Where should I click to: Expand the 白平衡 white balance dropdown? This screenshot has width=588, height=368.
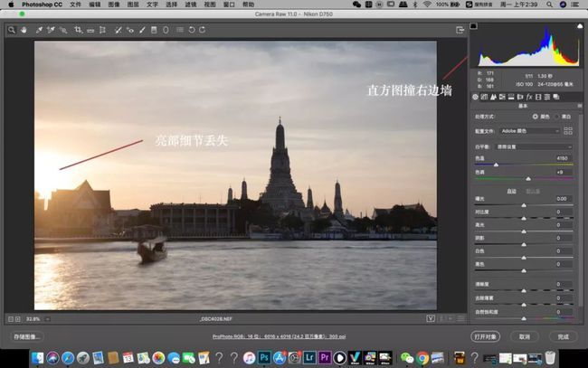pos(537,146)
